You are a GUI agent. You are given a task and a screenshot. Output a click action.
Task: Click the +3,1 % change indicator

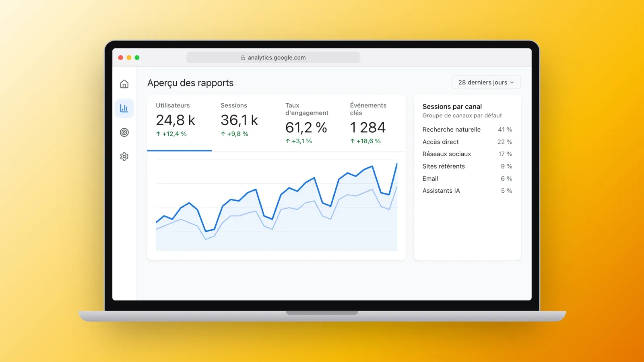pyautogui.click(x=299, y=141)
